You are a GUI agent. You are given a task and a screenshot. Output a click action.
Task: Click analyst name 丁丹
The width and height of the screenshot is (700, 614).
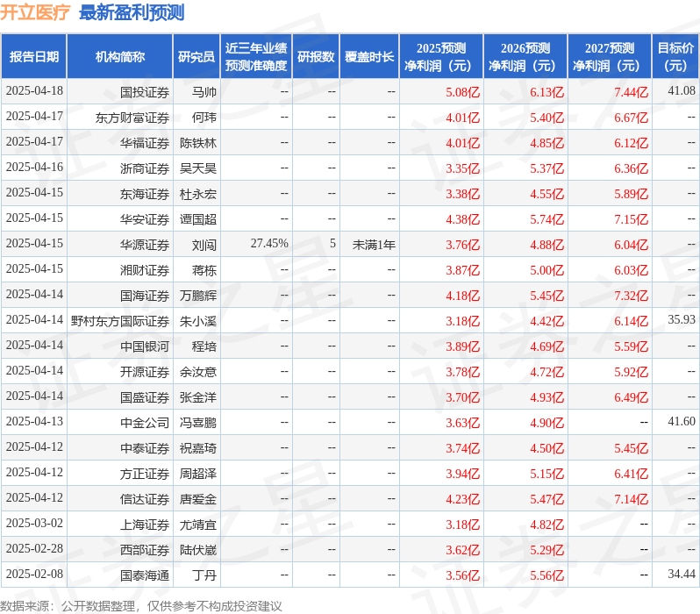coord(204,576)
